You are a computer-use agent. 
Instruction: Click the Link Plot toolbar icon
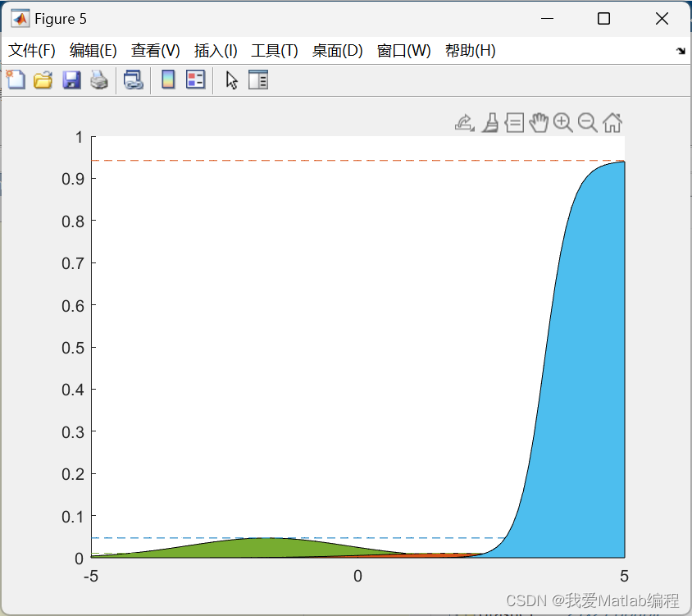(x=134, y=80)
